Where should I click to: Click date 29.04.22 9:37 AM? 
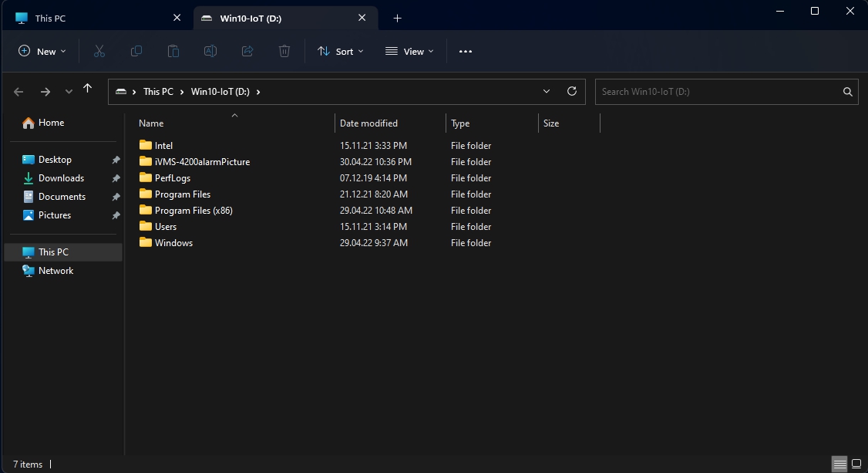pyautogui.click(x=374, y=242)
